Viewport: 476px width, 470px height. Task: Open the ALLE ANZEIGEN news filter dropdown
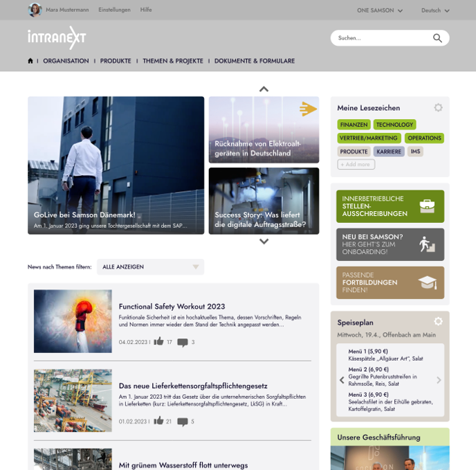pos(151,266)
